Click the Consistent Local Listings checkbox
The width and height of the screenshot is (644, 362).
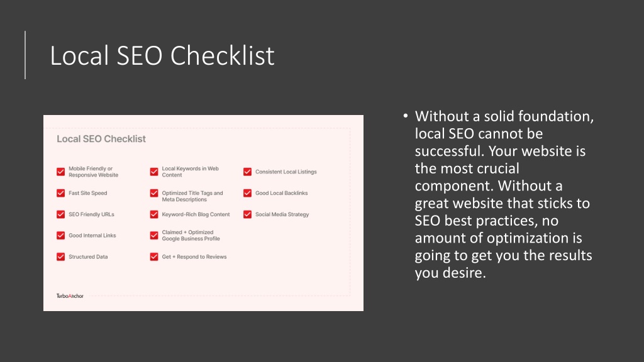247,172
